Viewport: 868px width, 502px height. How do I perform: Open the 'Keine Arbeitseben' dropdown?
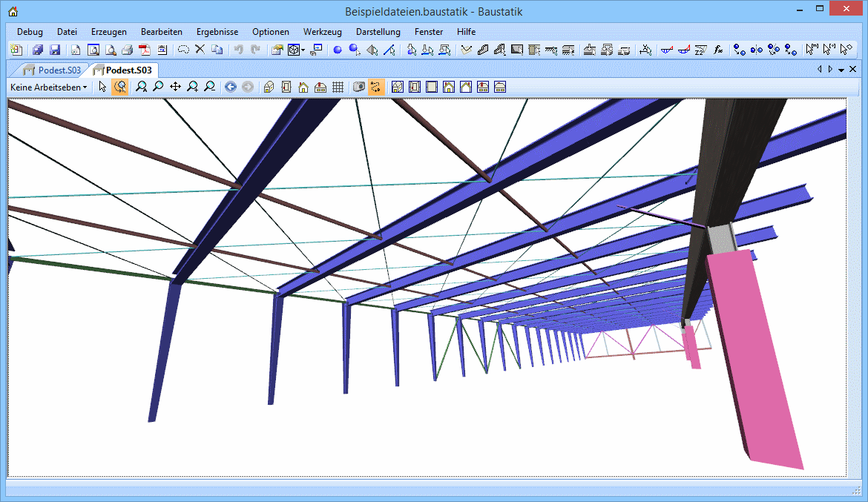click(x=48, y=87)
